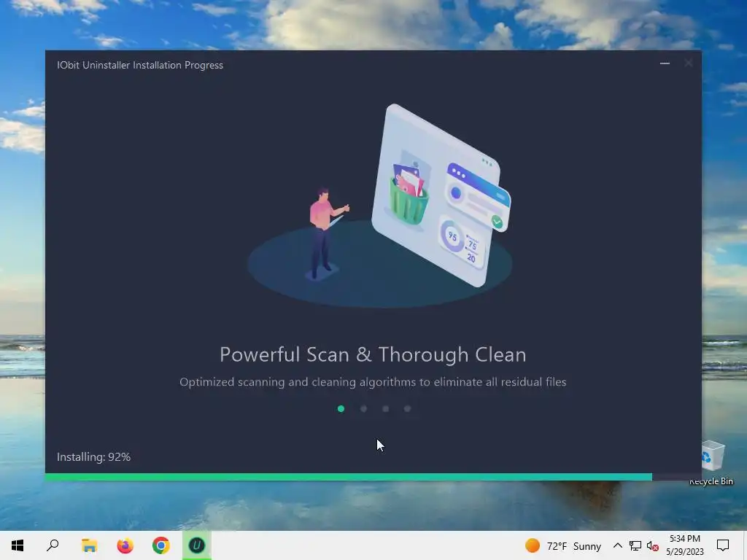Select the first green slide indicator dot

(341, 408)
